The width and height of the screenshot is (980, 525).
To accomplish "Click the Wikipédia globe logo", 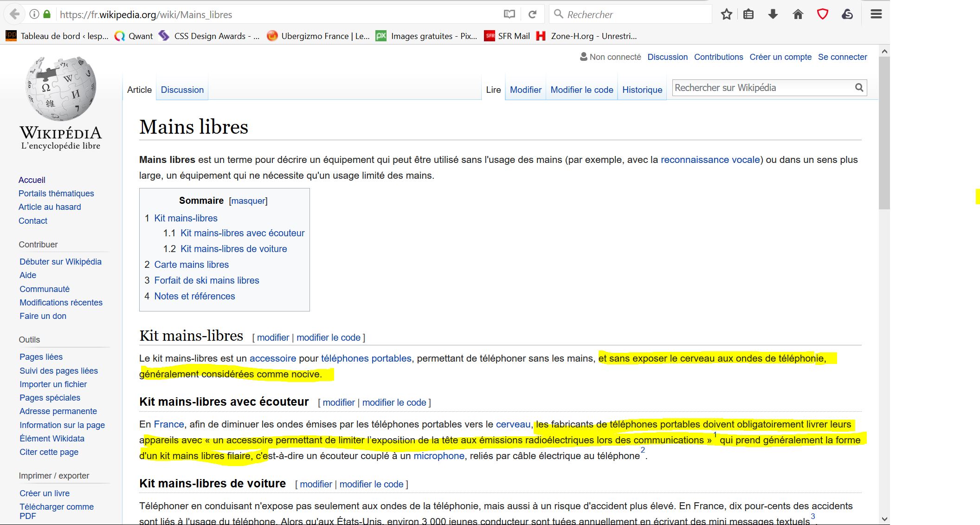I will tap(61, 89).
